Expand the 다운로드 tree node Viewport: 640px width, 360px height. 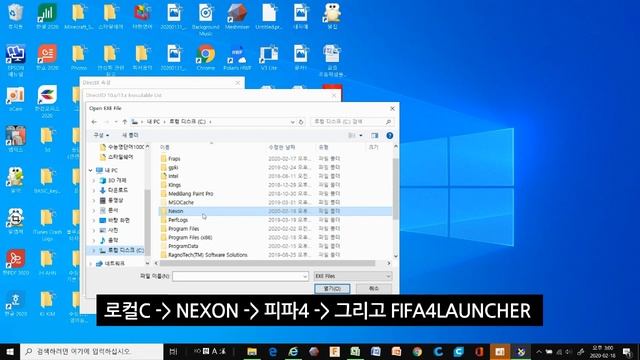pyautogui.click(x=94, y=190)
